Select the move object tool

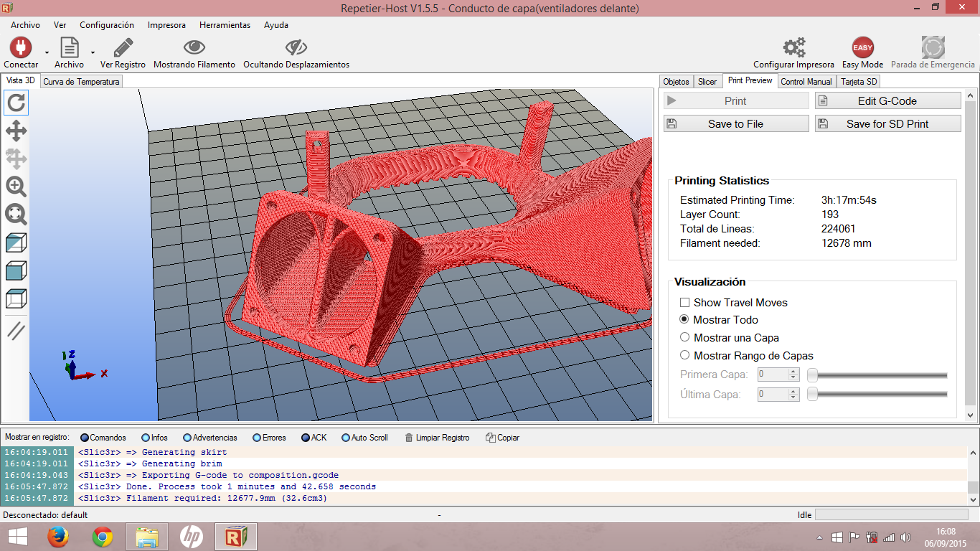(16, 159)
